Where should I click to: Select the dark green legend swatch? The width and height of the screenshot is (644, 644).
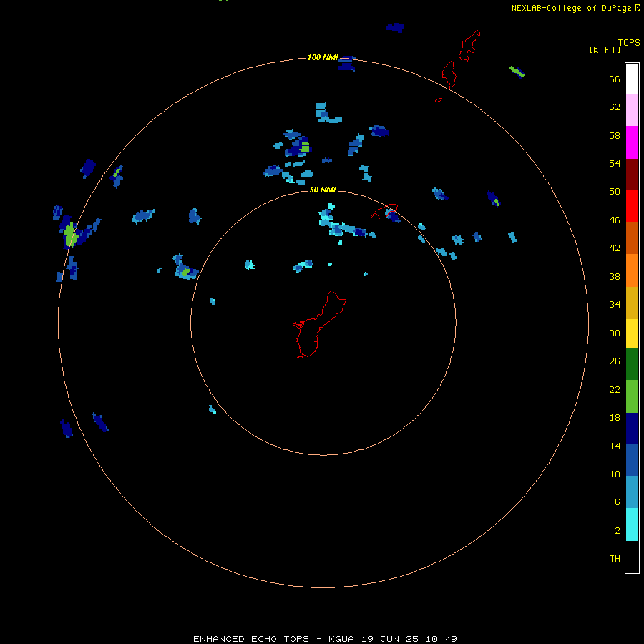click(632, 364)
